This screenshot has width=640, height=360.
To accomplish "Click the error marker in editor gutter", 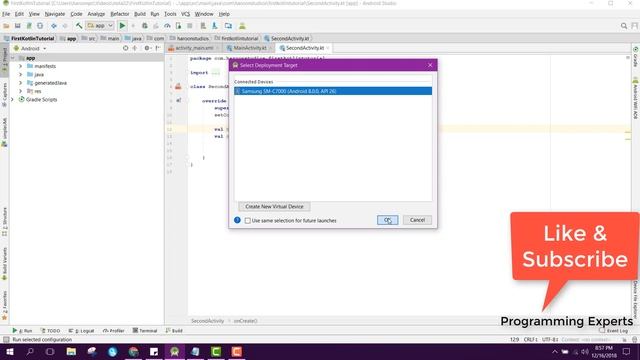I will click(178, 87).
